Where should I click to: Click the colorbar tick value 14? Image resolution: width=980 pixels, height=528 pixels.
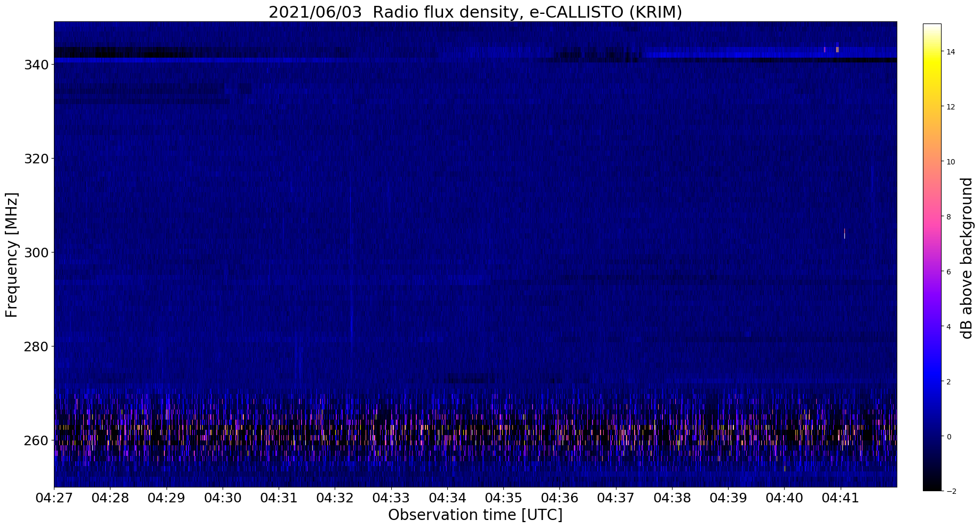click(x=950, y=52)
